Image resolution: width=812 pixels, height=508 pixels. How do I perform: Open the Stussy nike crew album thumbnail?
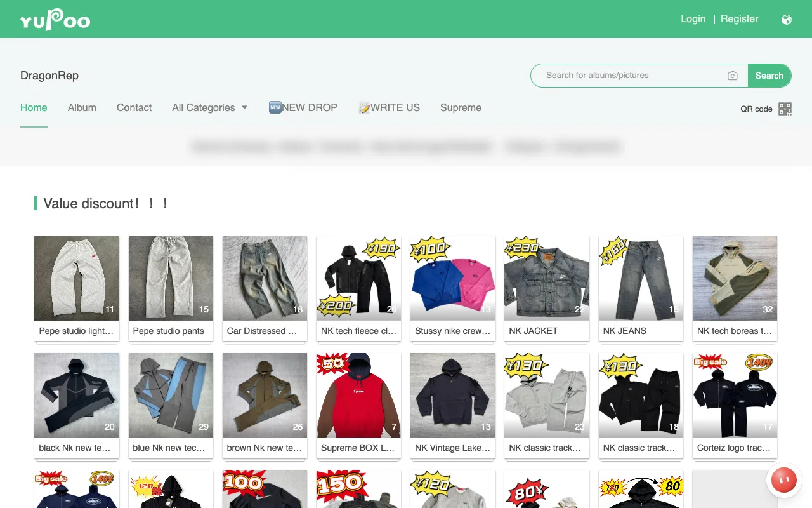click(453, 278)
